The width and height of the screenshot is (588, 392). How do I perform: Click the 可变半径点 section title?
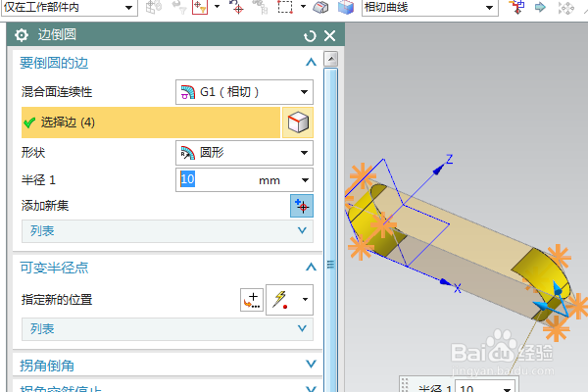pyautogui.click(x=54, y=268)
